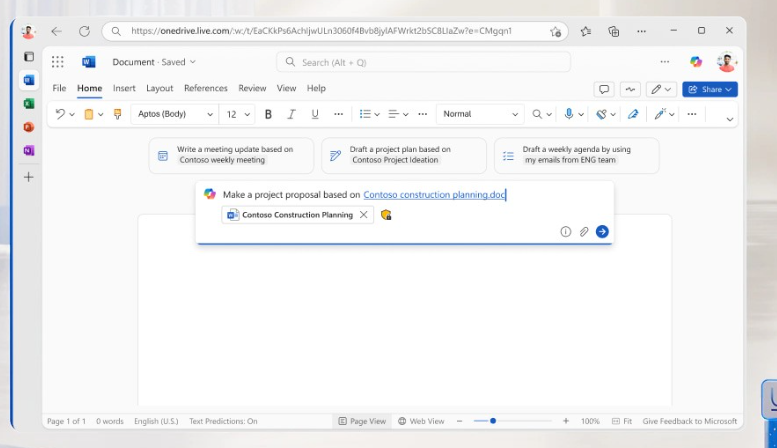Open the header more options ellipsis
Screen dimensions: 777x448
pyautogui.click(x=665, y=62)
